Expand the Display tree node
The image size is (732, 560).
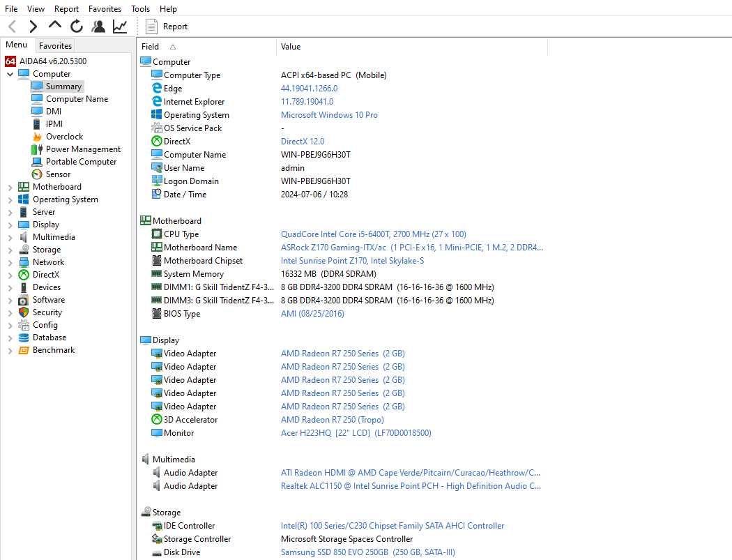(x=10, y=225)
